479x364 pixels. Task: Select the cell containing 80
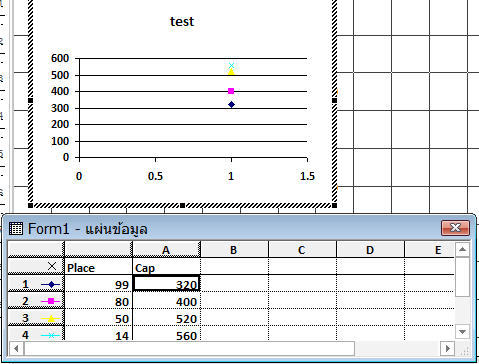[x=99, y=301]
